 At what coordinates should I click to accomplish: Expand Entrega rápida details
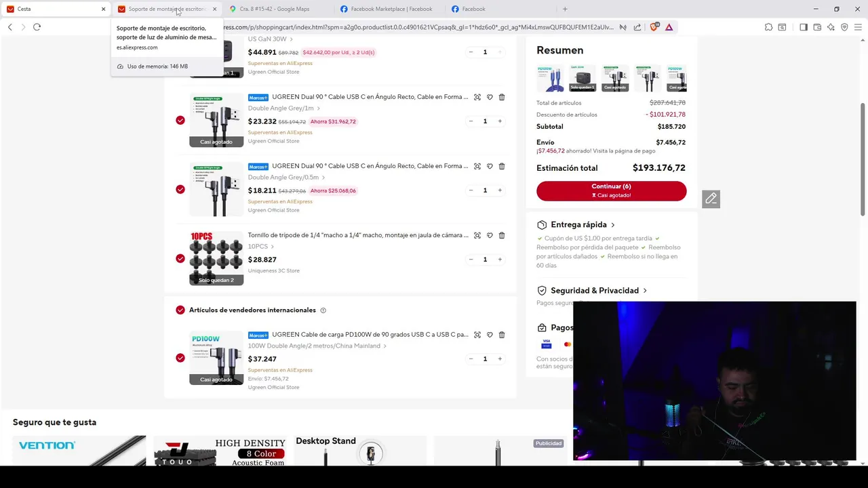pos(583,224)
